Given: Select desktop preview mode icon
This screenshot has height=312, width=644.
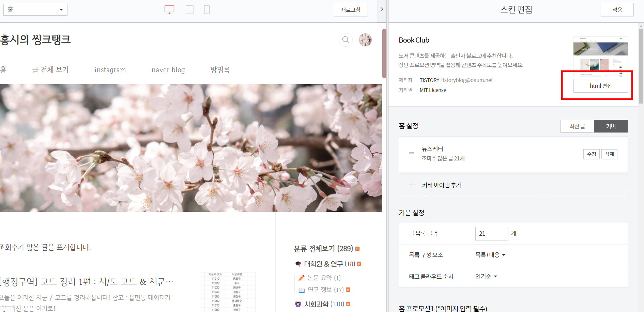Looking at the screenshot, I should click(169, 10).
